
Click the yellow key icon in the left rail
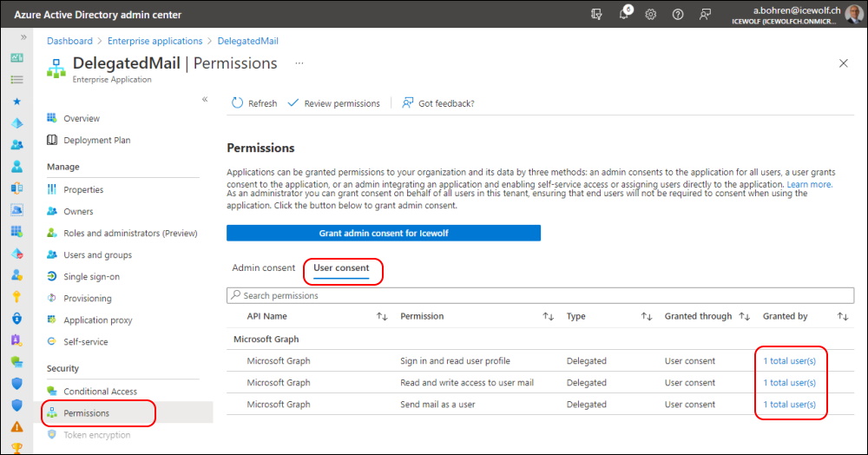pyautogui.click(x=17, y=297)
